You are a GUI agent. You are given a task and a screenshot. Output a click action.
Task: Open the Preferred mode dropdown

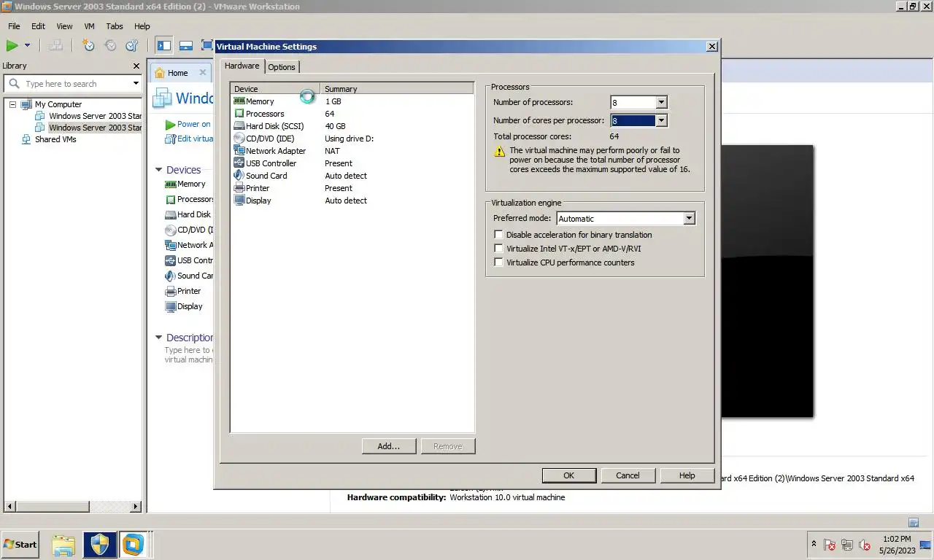(x=689, y=219)
